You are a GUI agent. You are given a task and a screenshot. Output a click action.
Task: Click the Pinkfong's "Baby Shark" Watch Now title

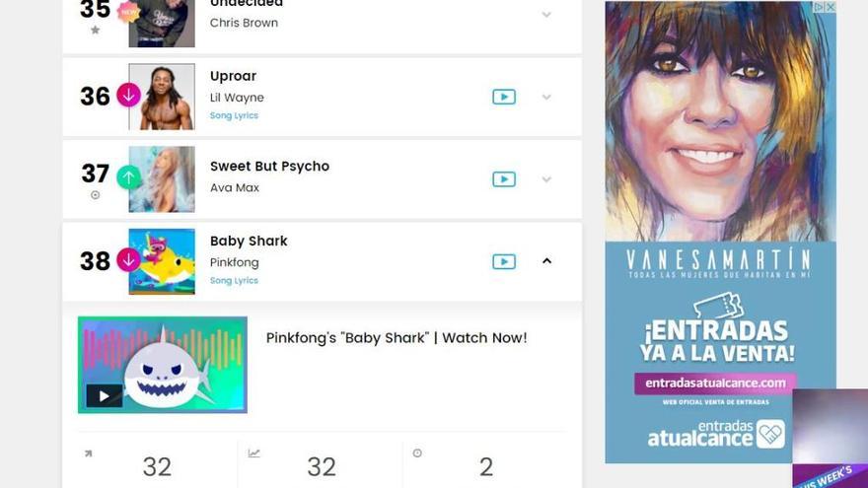click(397, 338)
